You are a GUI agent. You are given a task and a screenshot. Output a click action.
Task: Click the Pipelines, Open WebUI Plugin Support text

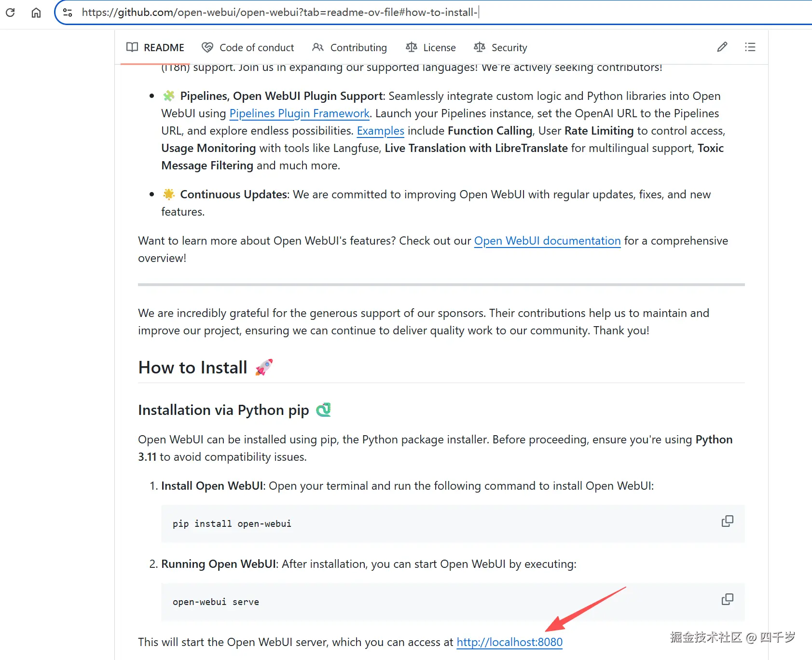tap(282, 96)
